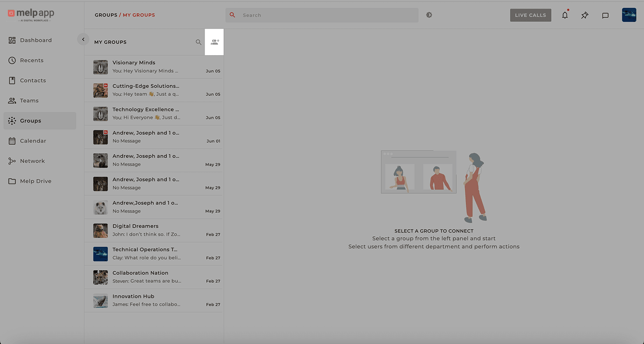This screenshot has width=644, height=344.
Task: Toggle dark mode next to the search bar
Action: coord(429,14)
